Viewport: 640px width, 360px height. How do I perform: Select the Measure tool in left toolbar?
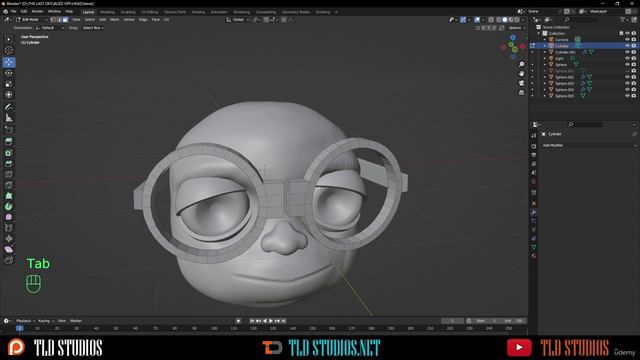point(9,118)
